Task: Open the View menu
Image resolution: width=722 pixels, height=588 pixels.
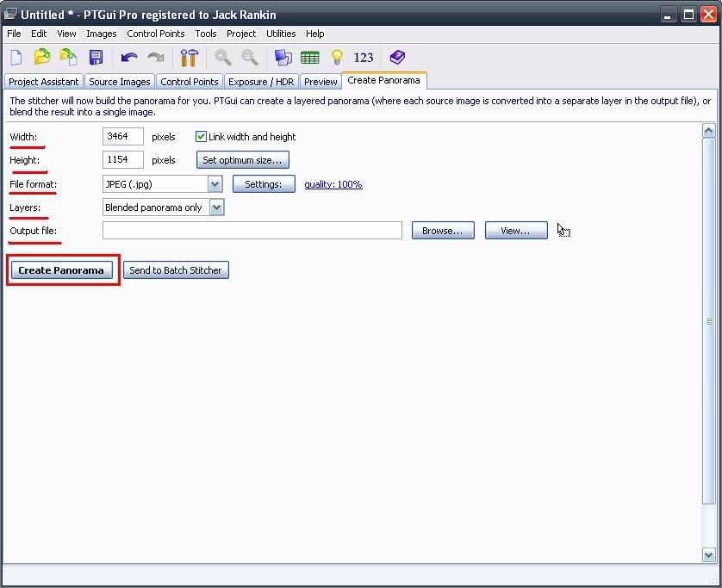Action: [66, 34]
